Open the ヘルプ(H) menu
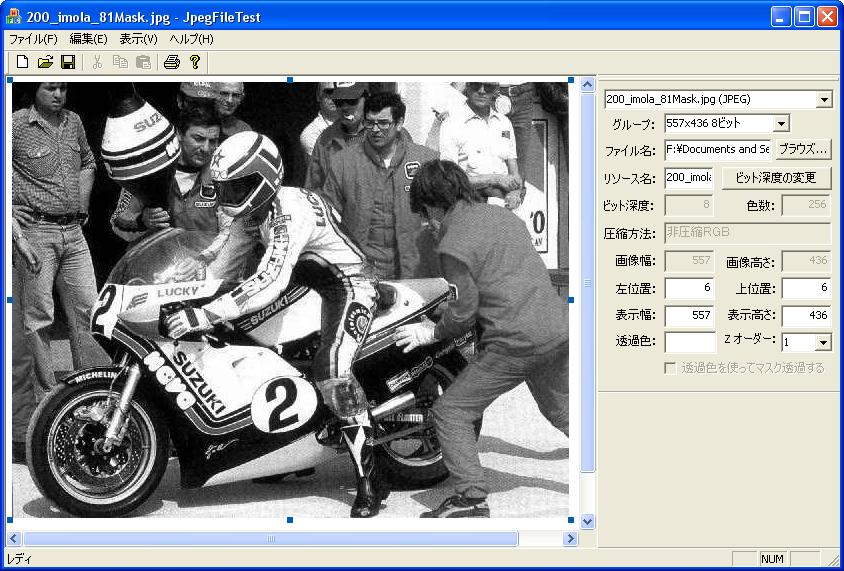Viewport: 844px width, 571px height. [x=191, y=39]
